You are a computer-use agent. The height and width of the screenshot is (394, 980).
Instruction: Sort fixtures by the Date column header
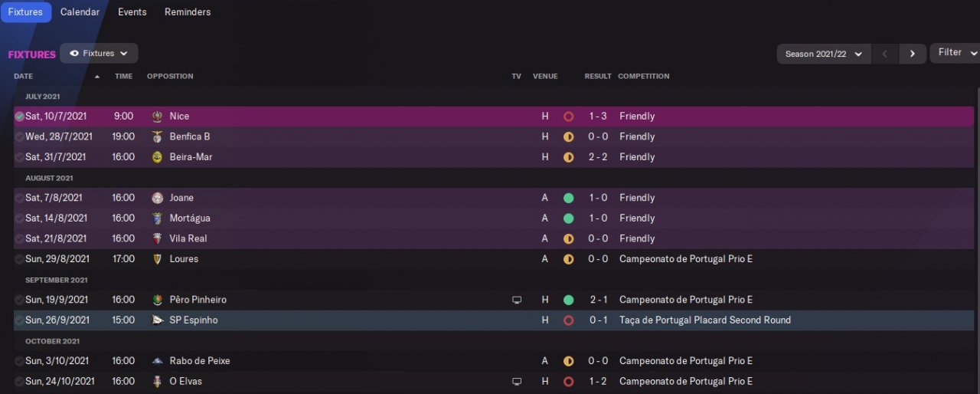24,77
